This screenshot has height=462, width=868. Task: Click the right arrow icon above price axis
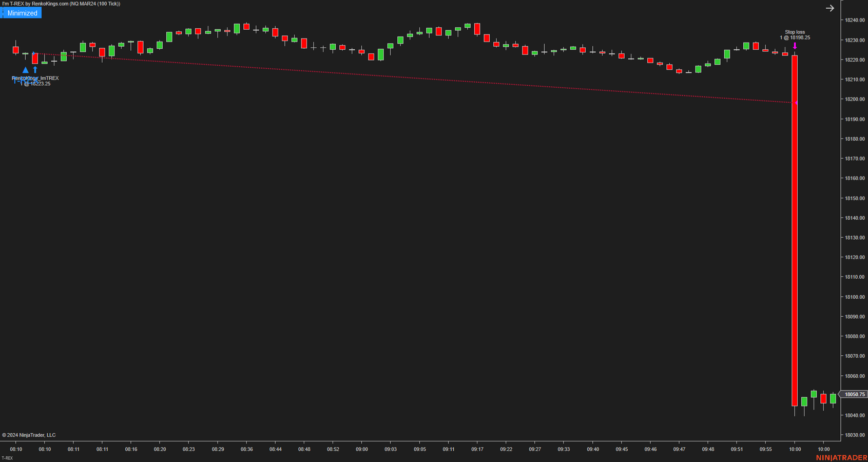(x=830, y=8)
